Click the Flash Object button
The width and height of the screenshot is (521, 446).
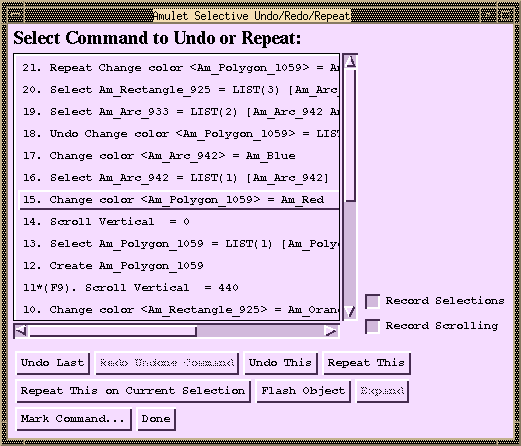(303, 391)
